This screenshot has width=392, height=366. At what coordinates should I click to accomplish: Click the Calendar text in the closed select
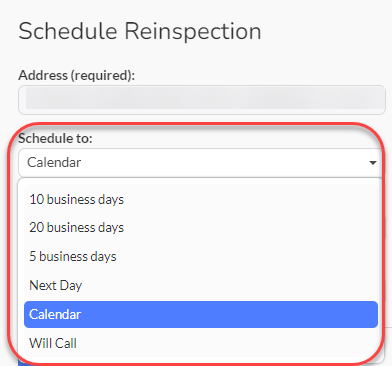point(54,163)
